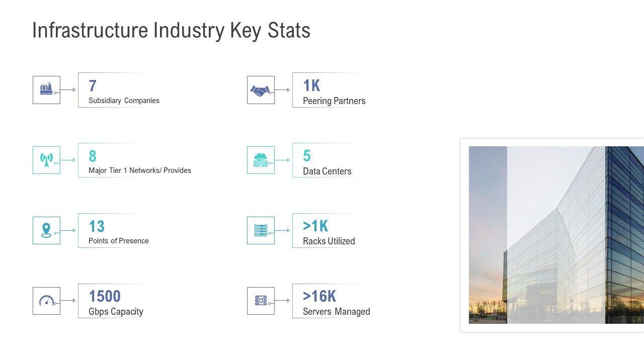The image size is (644, 362).
Task: Click the cloud data center icon
Action: [x=260, y=160]
